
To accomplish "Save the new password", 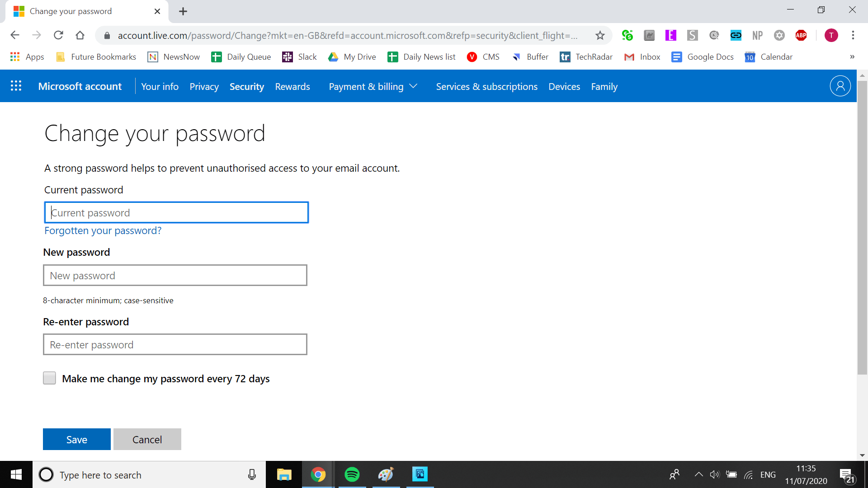I will [76, 439].
